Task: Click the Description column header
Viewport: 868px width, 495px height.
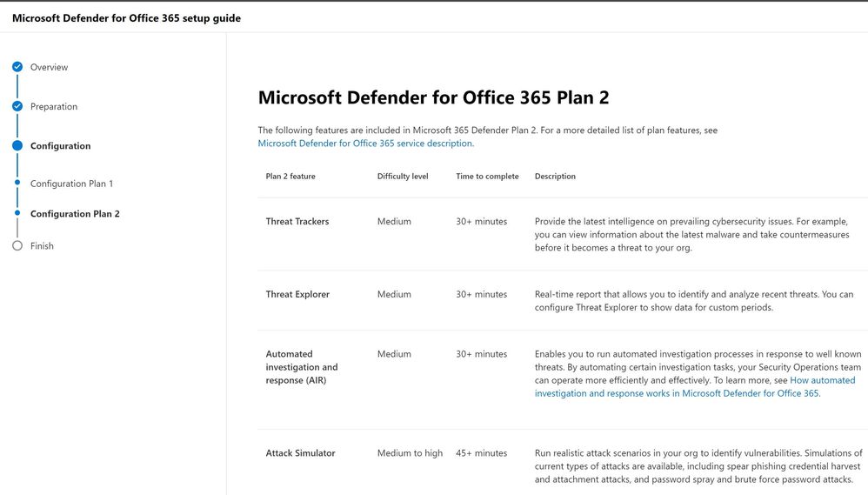Action: [x=555, y=176]
